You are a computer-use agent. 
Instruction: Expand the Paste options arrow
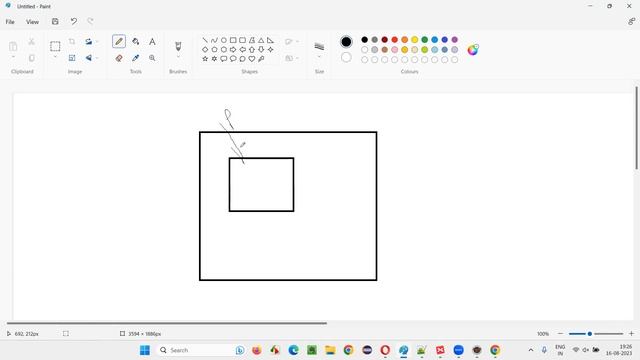click(x=13, y=57)
